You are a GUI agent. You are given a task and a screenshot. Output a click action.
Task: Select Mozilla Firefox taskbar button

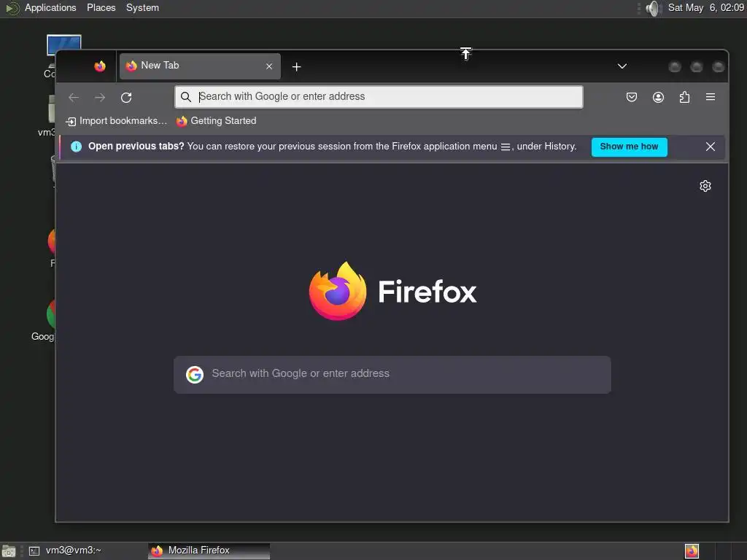click(209, 551)
